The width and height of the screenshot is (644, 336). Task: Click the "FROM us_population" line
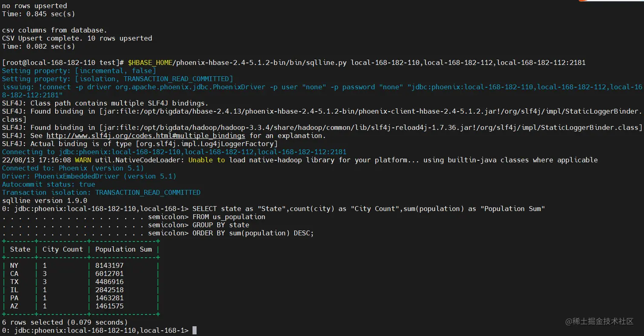pos(134,217)
